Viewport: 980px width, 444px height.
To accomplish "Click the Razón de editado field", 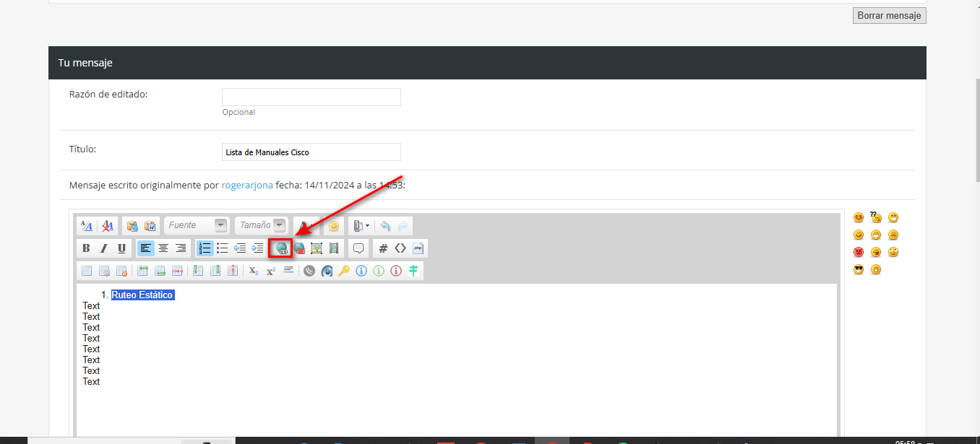I will (311, 97).
